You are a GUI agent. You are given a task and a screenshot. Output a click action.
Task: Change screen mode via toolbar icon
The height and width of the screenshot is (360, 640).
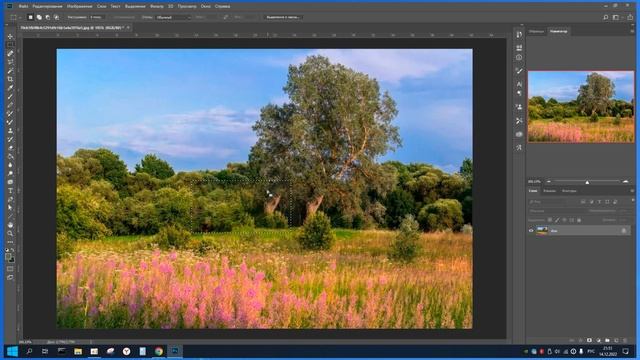(x=10, y=278)
